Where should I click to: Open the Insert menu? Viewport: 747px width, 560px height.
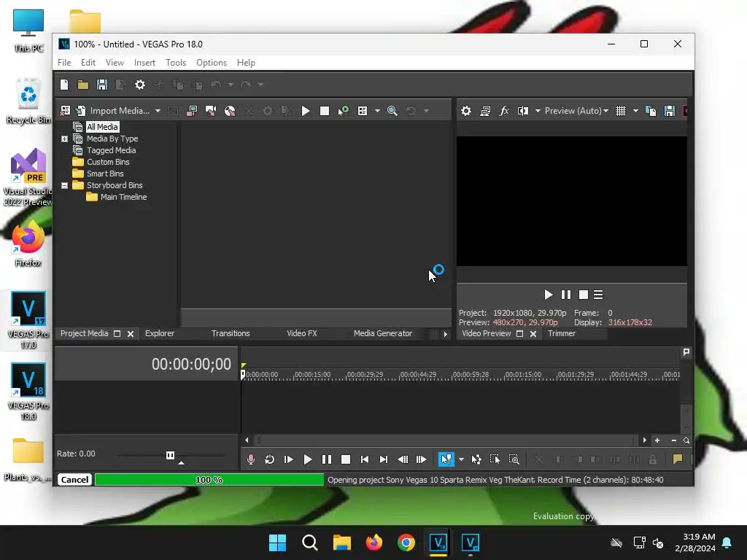pyautogui.click(x=144, y=63)
